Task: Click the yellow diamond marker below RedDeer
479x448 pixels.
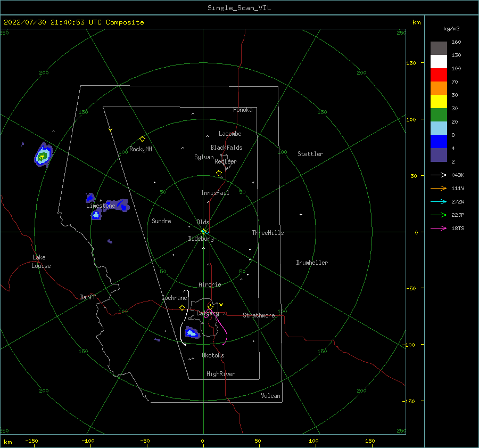Action: point(219,173)
